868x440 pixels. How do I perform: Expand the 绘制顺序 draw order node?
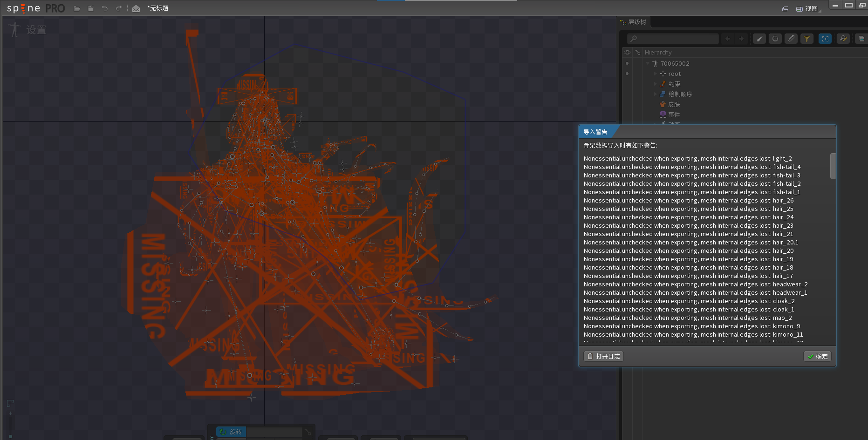(x=655, y=94)
